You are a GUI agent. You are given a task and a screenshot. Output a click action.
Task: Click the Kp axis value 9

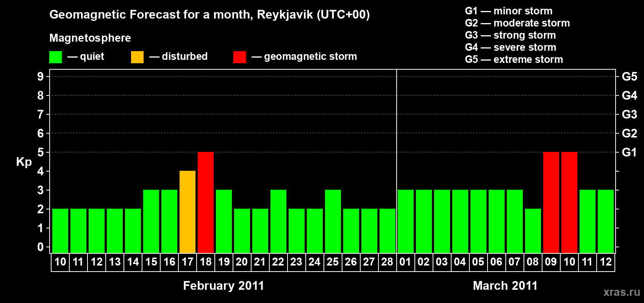point(41,77)
